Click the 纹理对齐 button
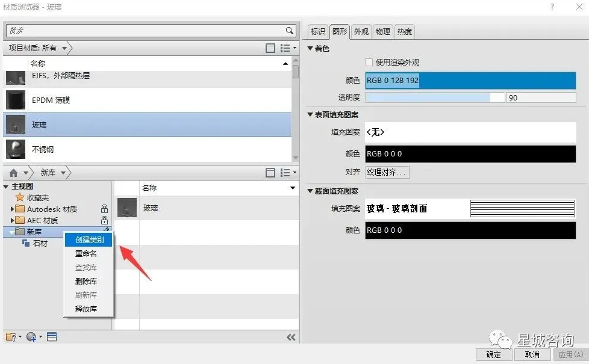 [x=387, y=172]
